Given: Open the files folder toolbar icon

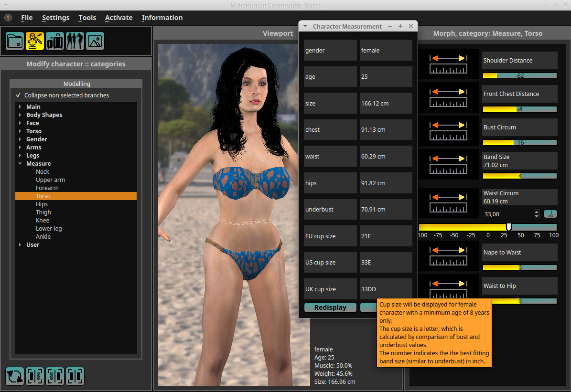Looking at the screenshot, I should click(x=15, y=41).
